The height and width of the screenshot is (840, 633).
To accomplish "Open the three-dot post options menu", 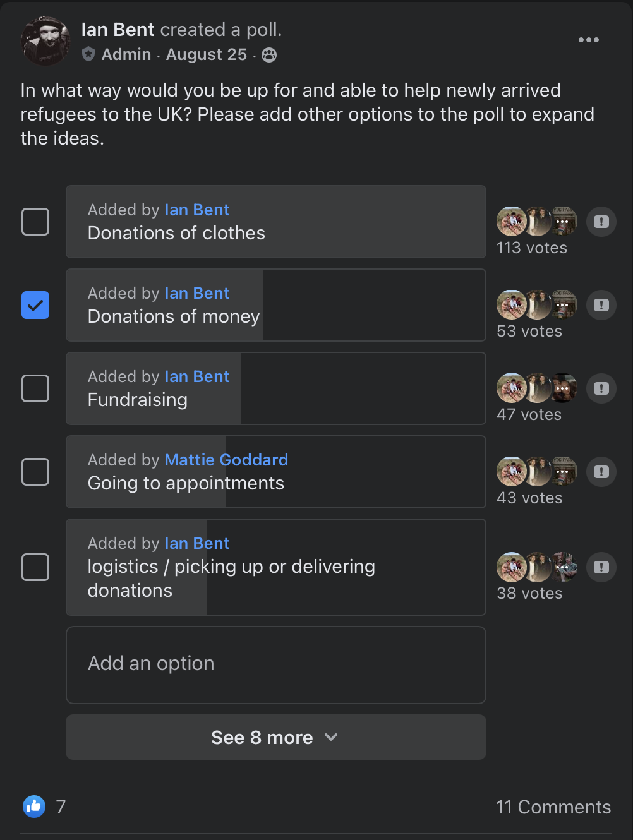I will tap(588, 40).
